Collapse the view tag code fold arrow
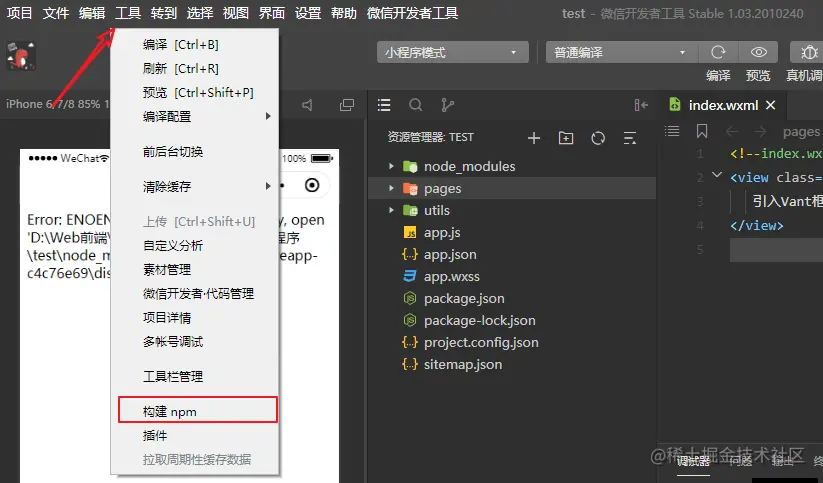Viewport: 823px width, 483px height. [717, 175]
